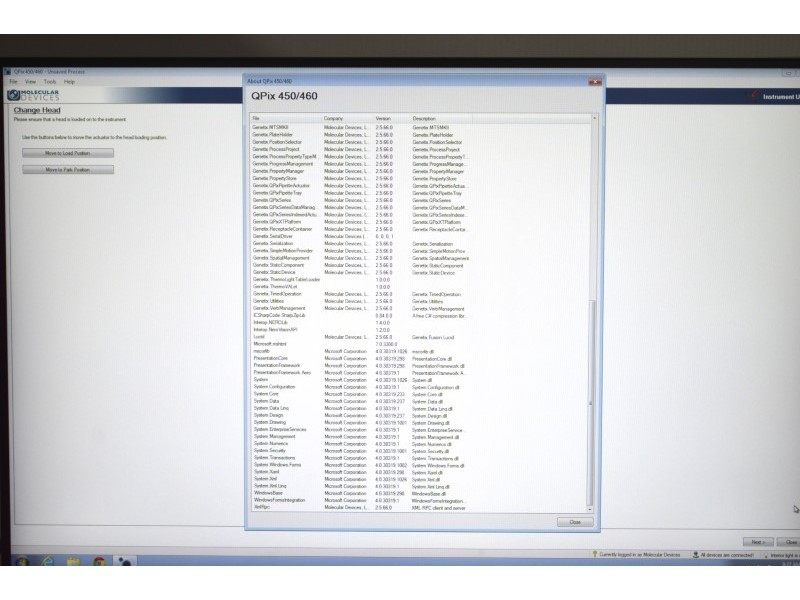Sort list by Company column header
The width and height of the screenshot is (800, 600).
click(347, 118)
